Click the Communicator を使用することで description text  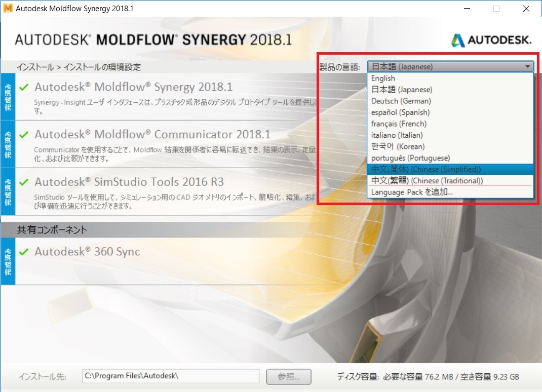[175, 154]
